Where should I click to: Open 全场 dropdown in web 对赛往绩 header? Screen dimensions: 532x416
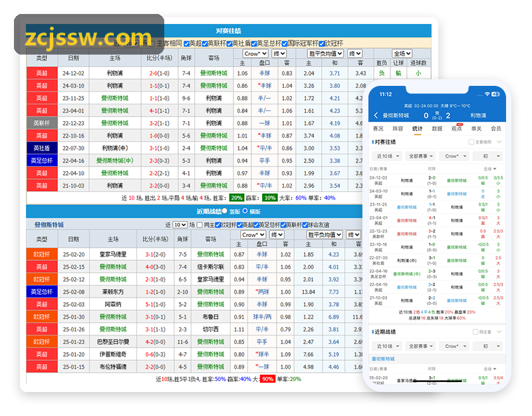click(402, 54)
